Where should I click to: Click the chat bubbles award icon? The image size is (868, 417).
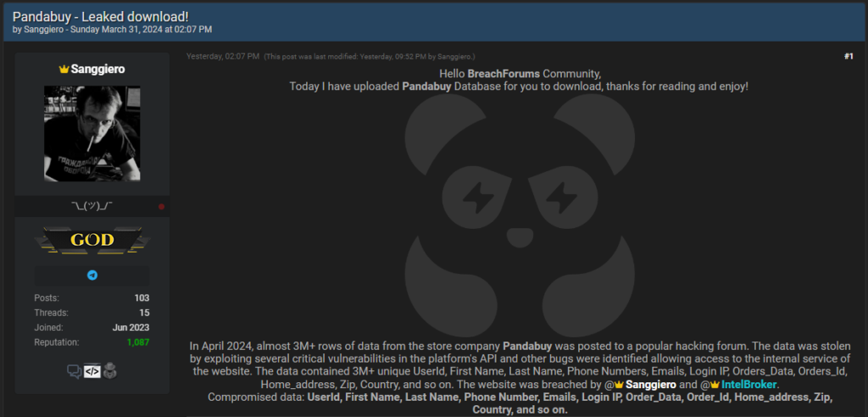click(x=75, y=371)
